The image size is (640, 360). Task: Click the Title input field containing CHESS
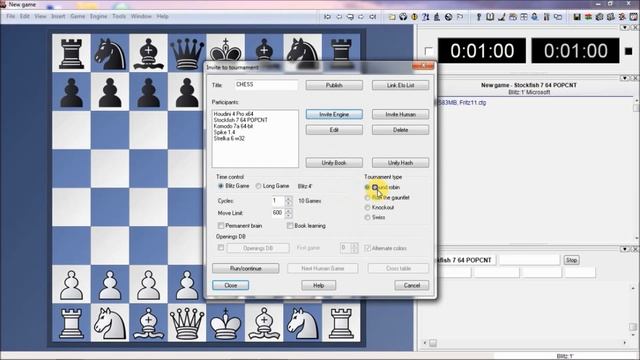(266, 85)
